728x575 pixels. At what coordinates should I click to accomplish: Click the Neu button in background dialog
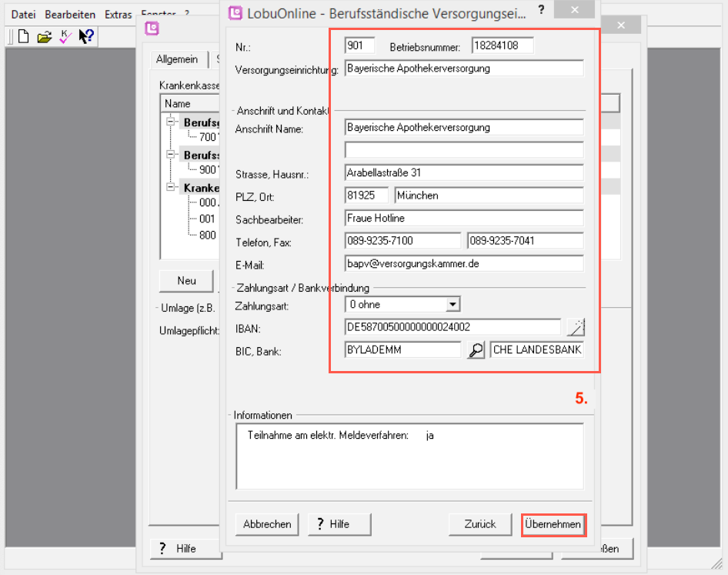point(187,281)
